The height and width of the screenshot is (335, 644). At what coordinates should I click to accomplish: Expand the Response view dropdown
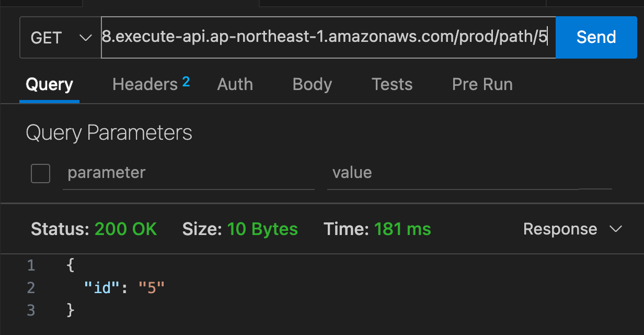coord(572,229)
